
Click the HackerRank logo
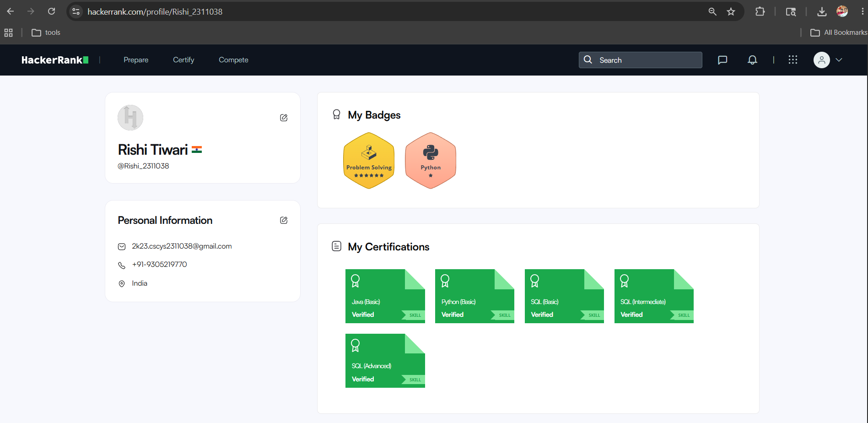[55, 60]
